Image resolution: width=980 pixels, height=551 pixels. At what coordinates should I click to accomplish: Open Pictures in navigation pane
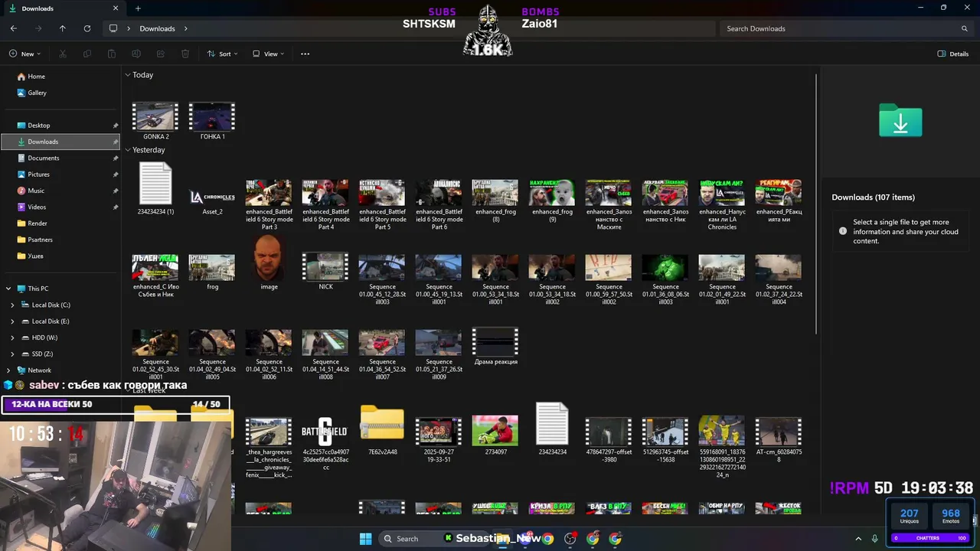click(60, 174)
